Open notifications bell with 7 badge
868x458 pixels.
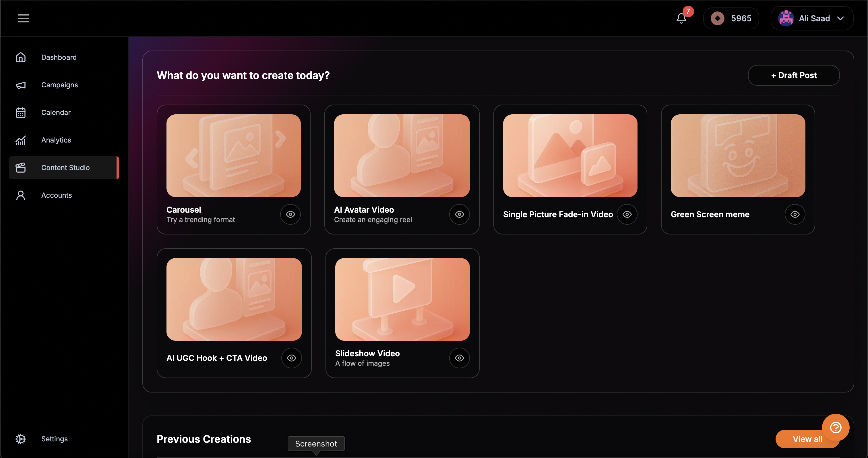[681, 18]
